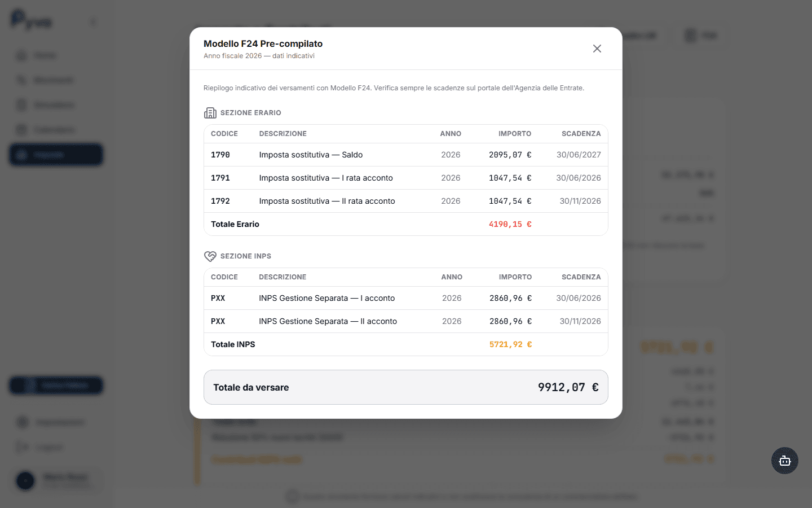
Task: Click the Scadenza header in the INPS table
Action: [x=581, y=277]
